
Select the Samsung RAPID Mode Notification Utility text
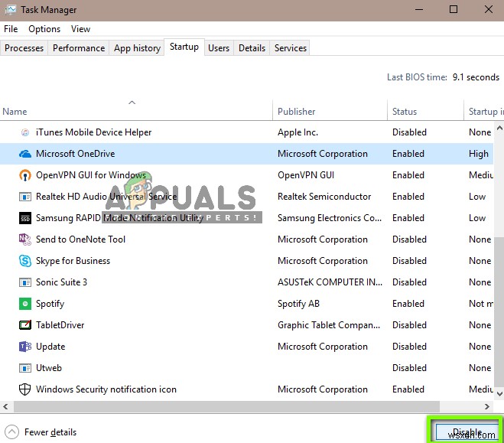[119, 218]
